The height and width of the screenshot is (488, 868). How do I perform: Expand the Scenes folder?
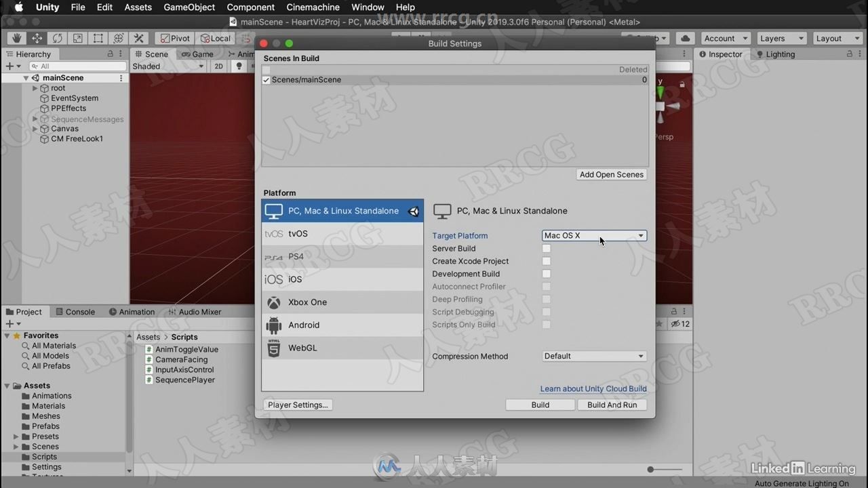click(16, 447)
